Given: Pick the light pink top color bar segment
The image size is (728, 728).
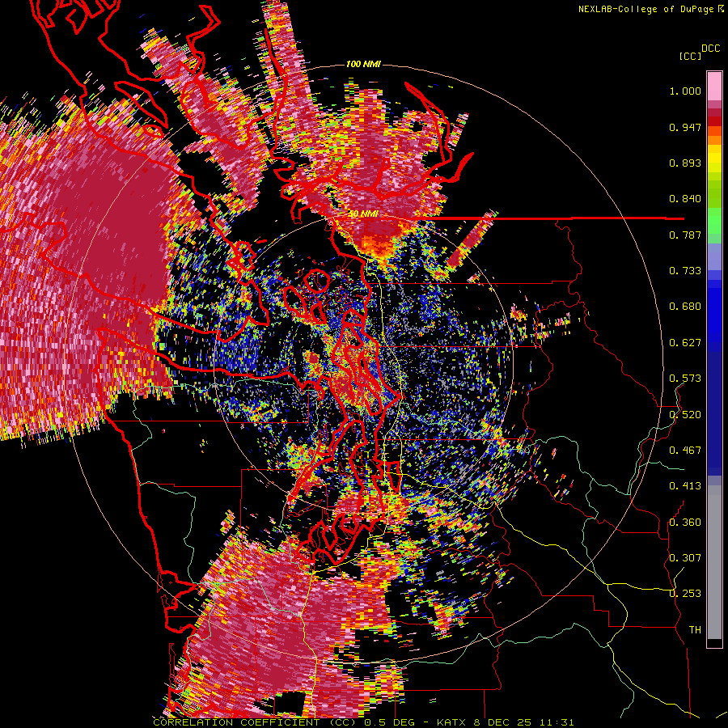Looking at the screenshot, I should 714,87.
